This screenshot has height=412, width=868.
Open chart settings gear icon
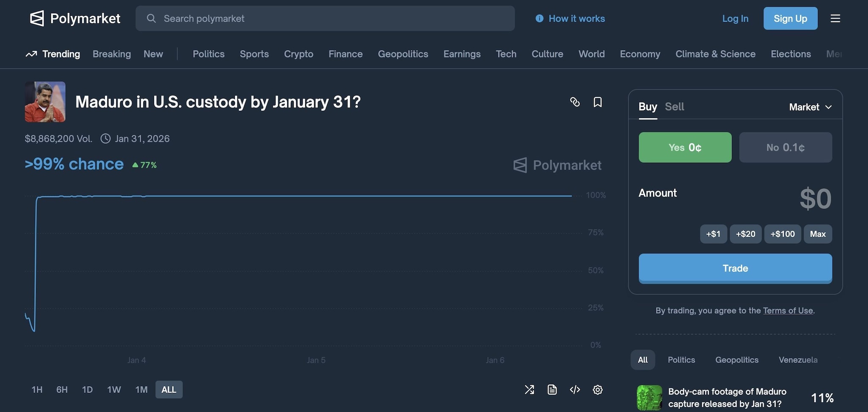click(598, 390)
